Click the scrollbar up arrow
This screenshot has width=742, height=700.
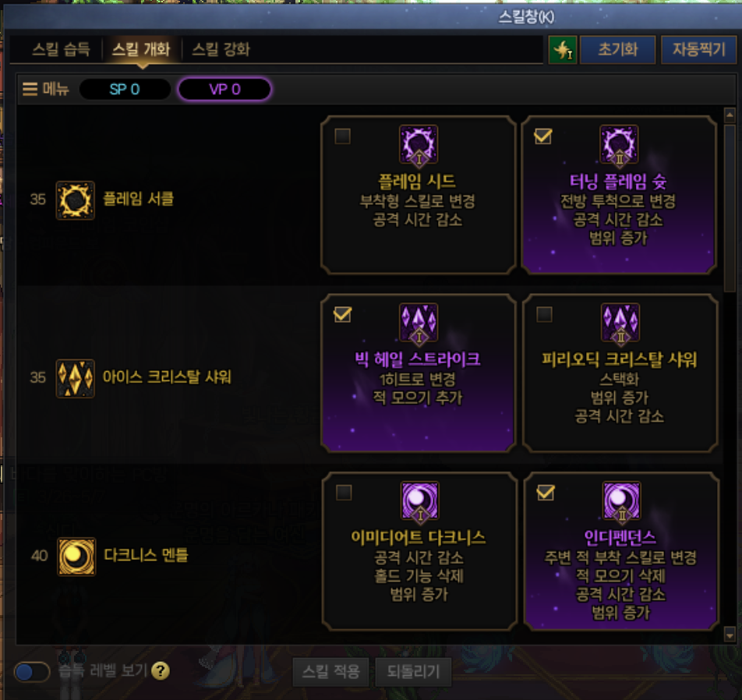(730, 115)
